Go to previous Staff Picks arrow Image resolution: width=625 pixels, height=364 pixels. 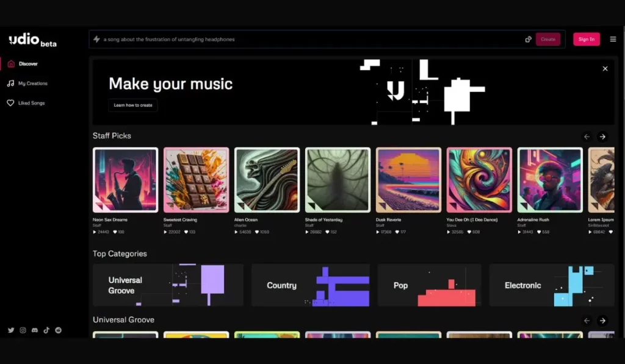[587, 137]
